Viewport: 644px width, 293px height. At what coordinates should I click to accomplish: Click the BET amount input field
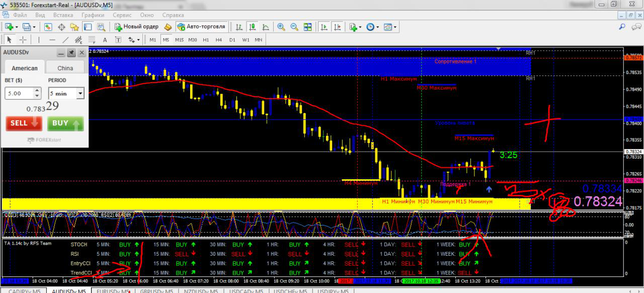[x=19, y=94]
